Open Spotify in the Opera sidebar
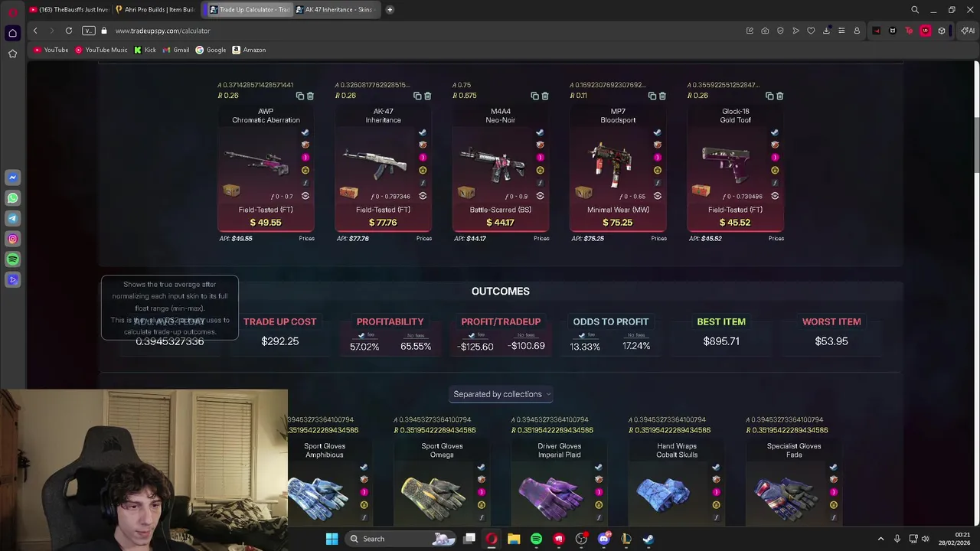This screenshot has height=551, width=980. (12, 259)
